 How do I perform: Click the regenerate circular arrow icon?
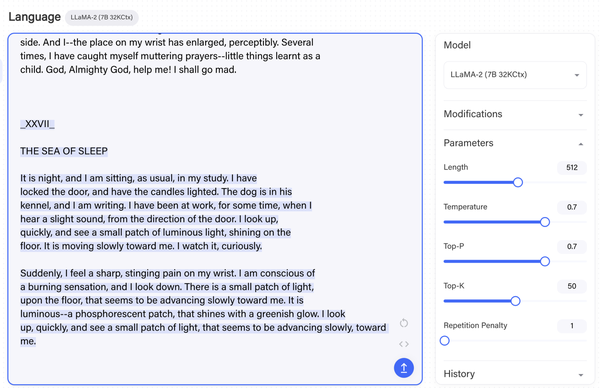(404, 323)
